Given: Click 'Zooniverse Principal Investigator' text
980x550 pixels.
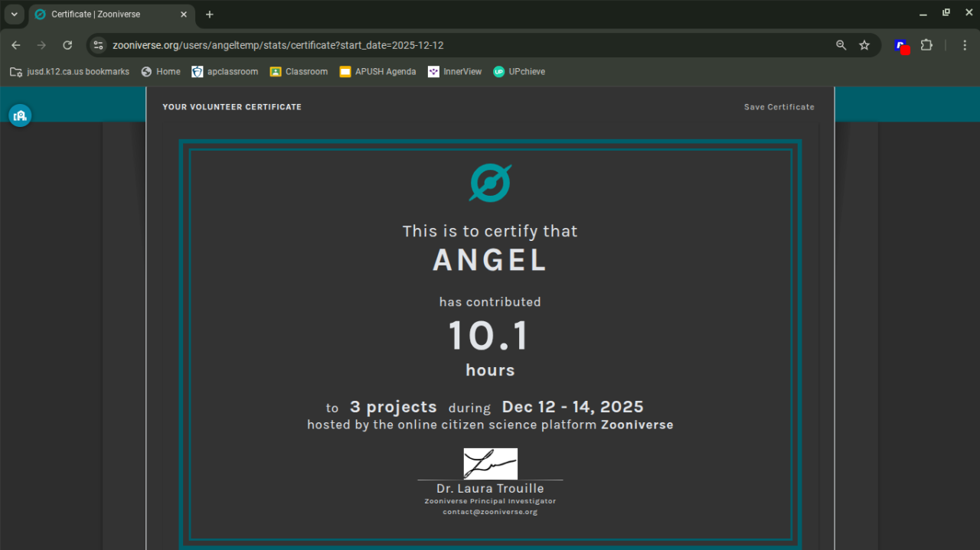Looking at the screenshot, I should [x=490, y=501].
